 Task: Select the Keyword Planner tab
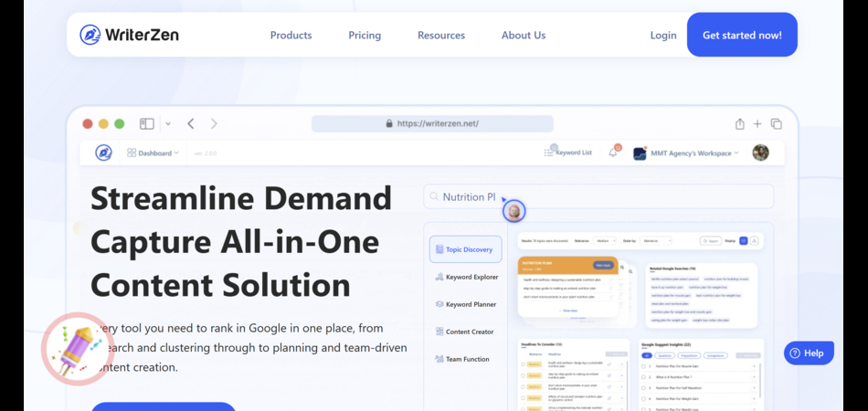tap(466, 304)
